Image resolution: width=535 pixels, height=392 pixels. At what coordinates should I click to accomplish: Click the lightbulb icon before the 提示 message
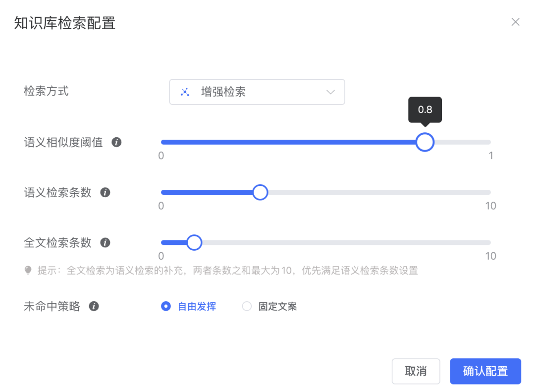click(28, 271)
